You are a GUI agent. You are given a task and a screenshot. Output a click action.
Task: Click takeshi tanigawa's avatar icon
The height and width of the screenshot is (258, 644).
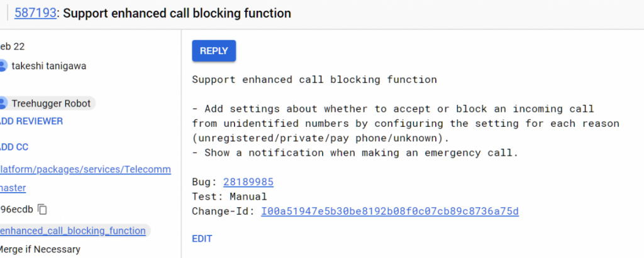pos(3,66)
